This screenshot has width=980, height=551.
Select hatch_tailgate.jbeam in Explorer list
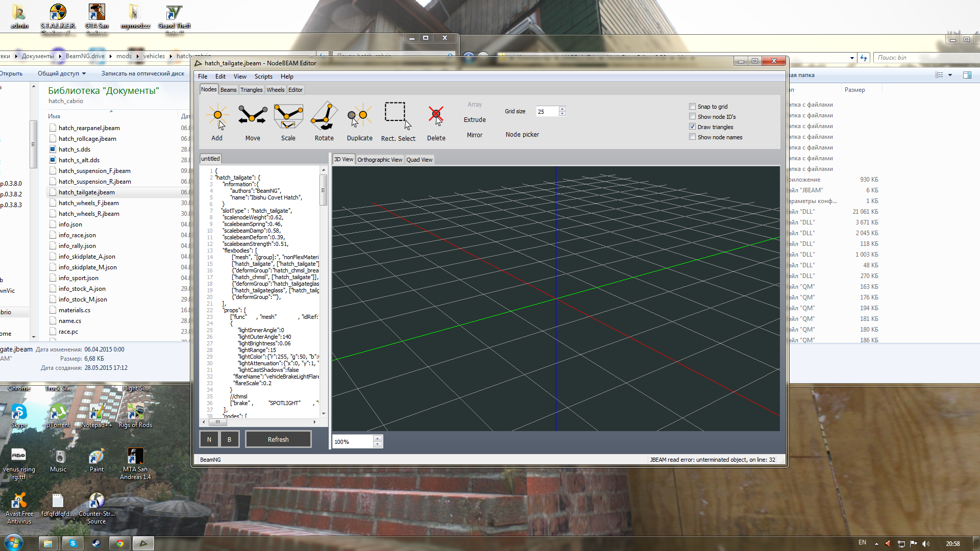86,192
